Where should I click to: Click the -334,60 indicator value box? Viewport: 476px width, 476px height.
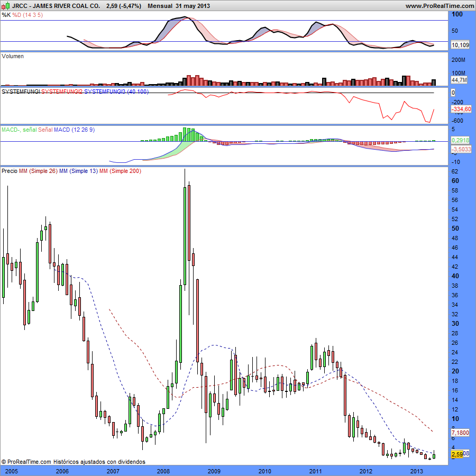point(461,109)
